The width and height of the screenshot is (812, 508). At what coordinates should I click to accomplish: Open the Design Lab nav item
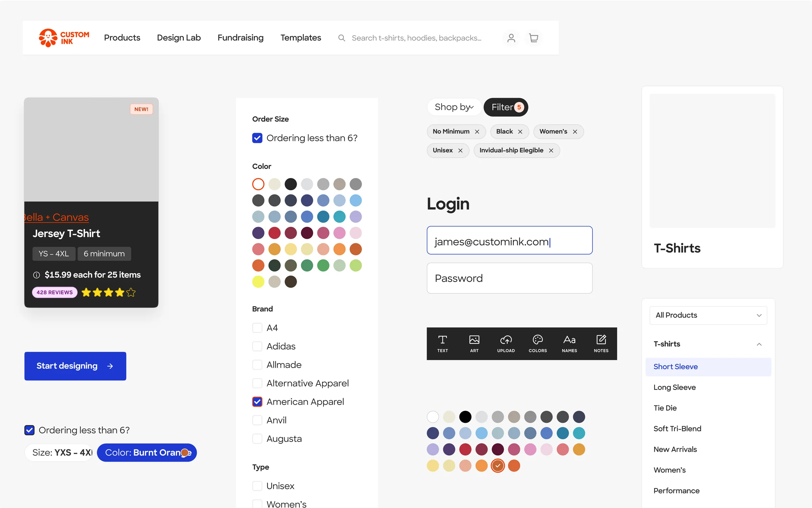(179, 38)
